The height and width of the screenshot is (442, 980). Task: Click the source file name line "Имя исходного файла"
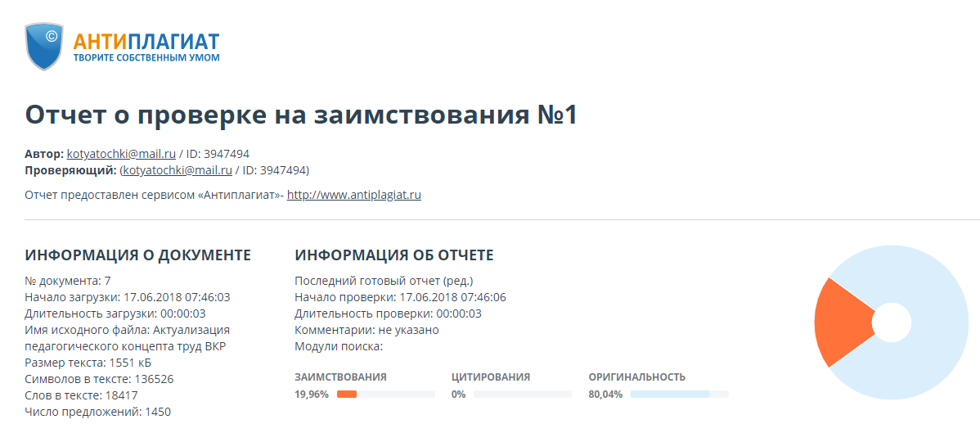[x=127, y=330]
